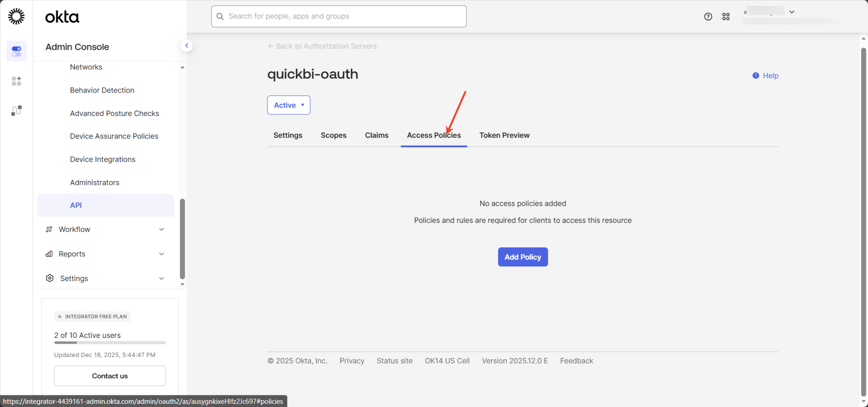This screenshot has height=407, width=868.
Task: Click the Add Policy button
Action: click(523, 257)
